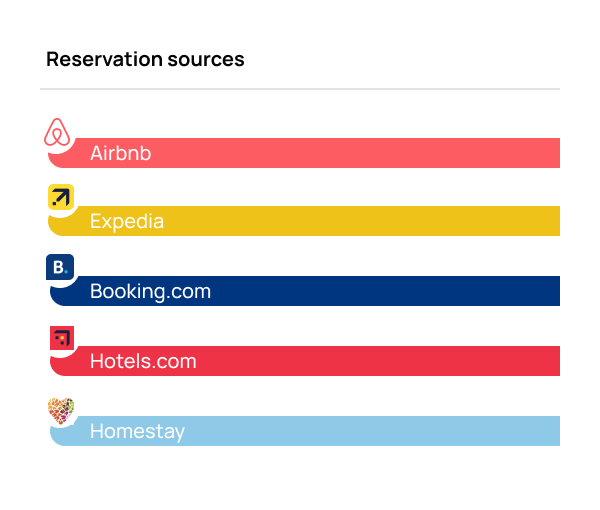Click the Airbnb text label

coord(121,153)
